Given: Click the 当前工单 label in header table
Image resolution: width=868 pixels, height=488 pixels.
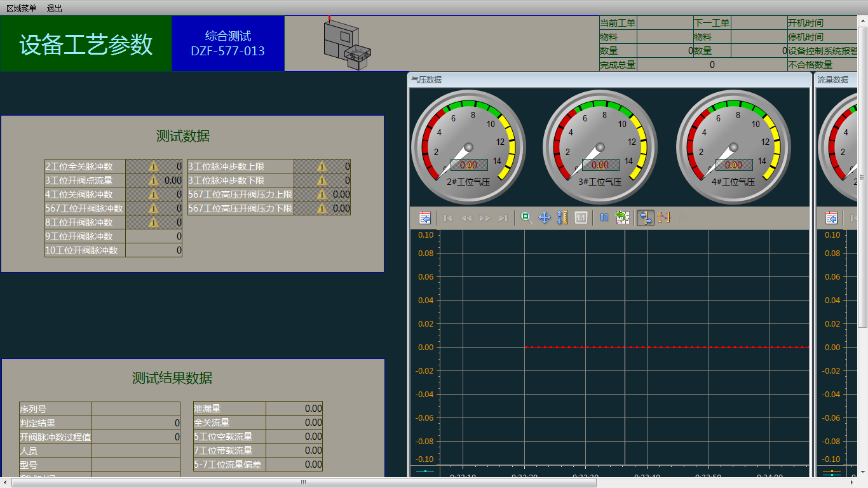Looking at the screenshot, I should (618, 23).
